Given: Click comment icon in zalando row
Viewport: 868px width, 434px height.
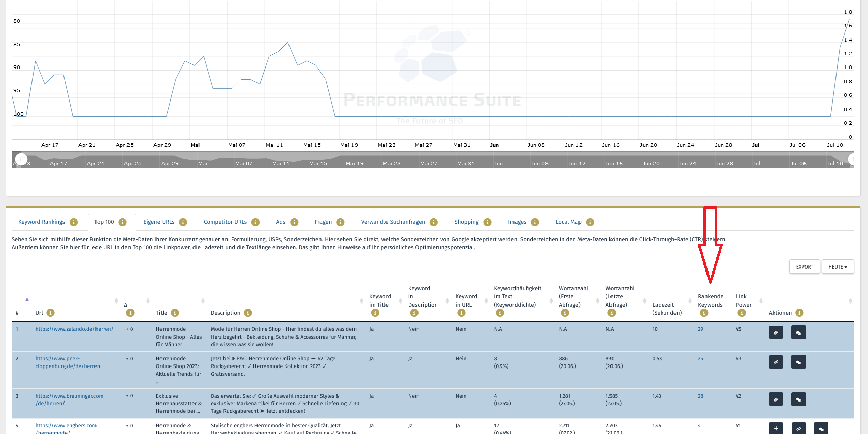Looking at the screenshot, I should [x=798, y=332].
